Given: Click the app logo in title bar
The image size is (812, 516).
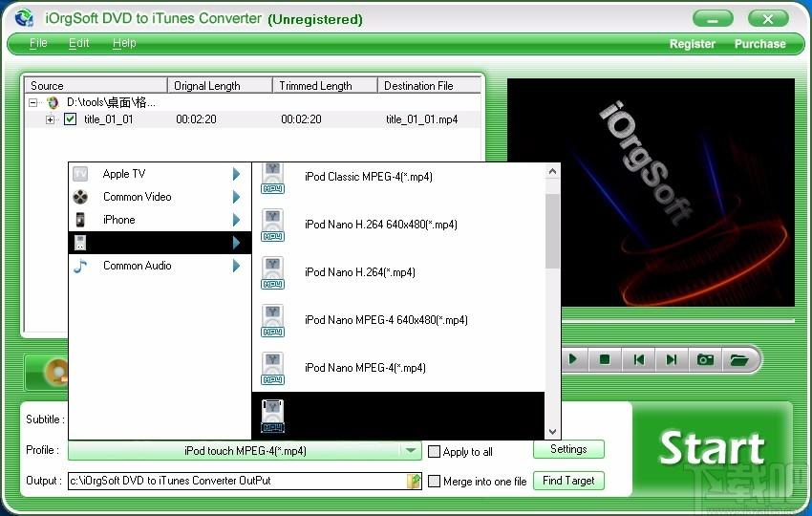Looking at the screenshot, I should 23,18.
